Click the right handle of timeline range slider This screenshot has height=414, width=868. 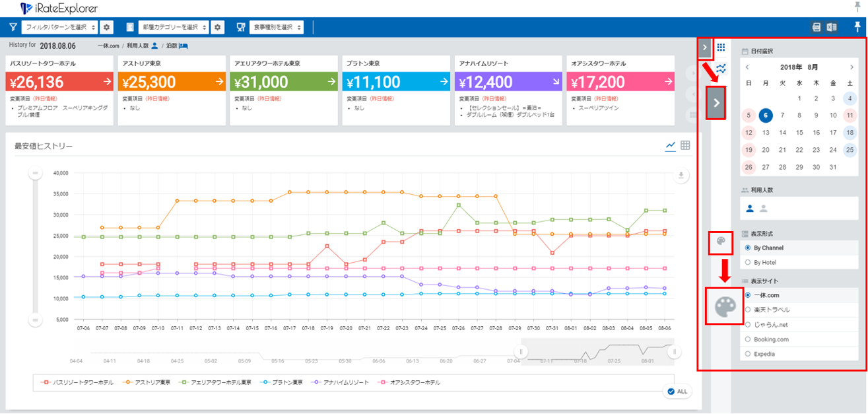(x=674, y=352)
